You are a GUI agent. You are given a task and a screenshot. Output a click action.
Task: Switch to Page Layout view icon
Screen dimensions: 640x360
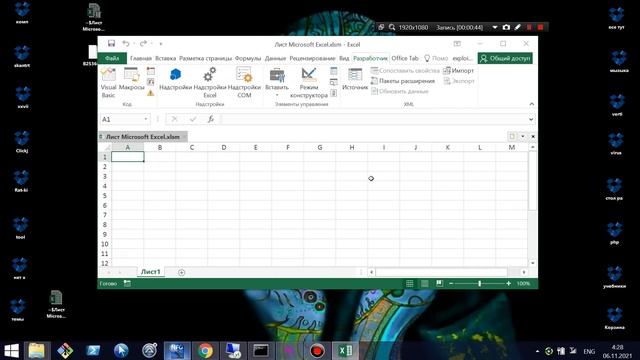[424, 283]
